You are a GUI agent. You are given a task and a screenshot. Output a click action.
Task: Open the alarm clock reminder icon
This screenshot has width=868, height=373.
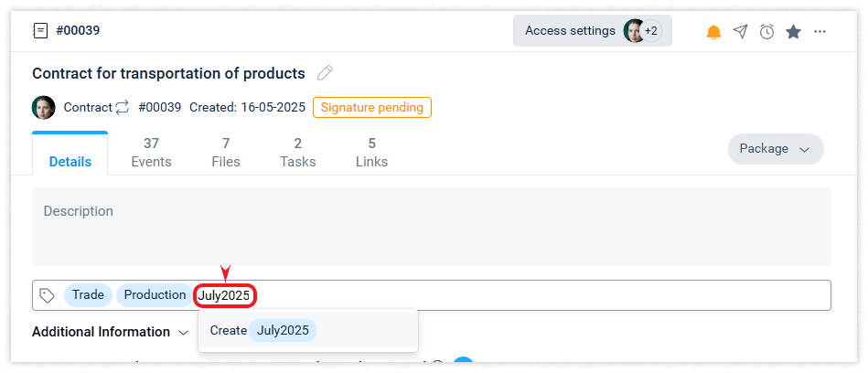766,32
